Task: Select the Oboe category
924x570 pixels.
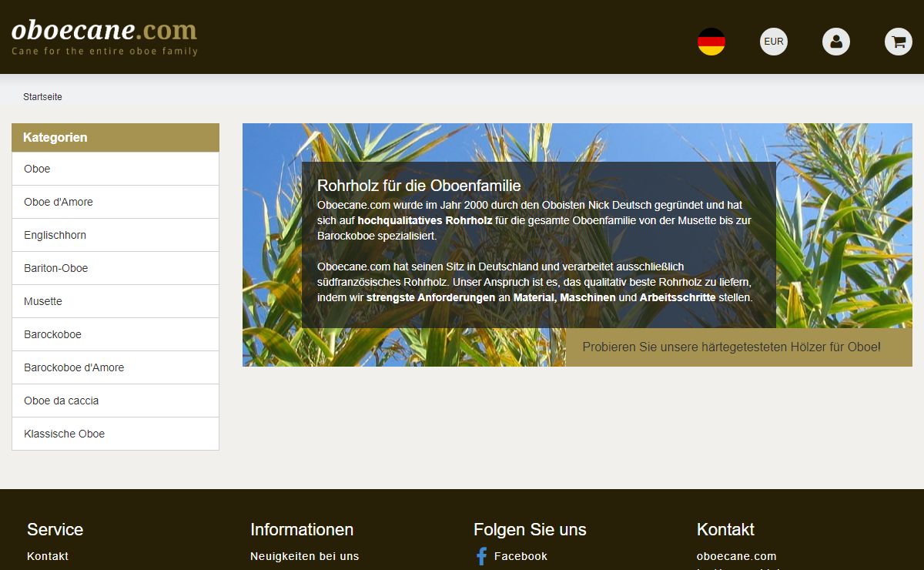Action: (115, 169)
